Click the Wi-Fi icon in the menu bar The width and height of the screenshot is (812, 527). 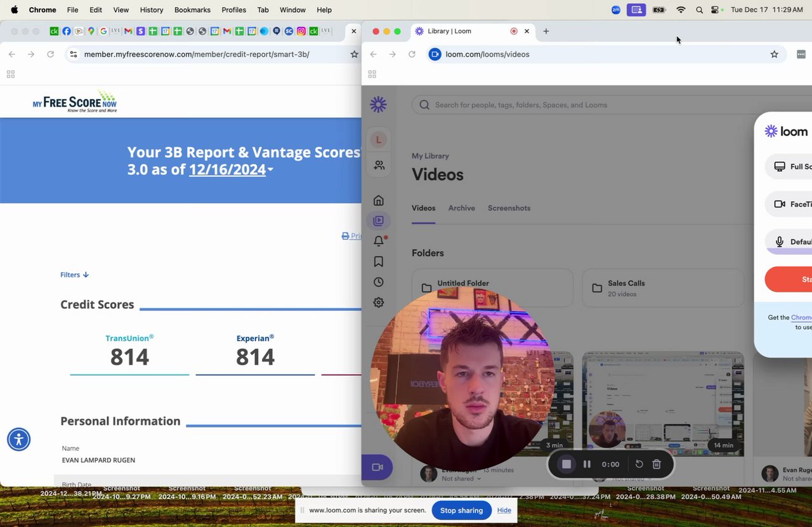tap(681, 10)
